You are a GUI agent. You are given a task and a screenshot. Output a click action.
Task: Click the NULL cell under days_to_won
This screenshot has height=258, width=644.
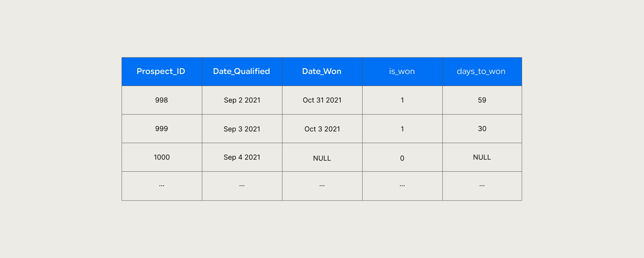point(482,157)
